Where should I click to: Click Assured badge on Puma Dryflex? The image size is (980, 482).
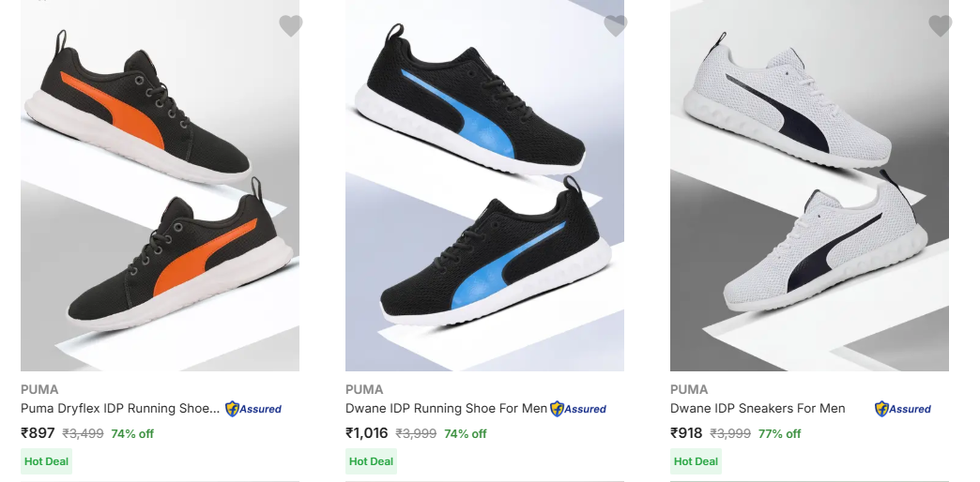(253, 409)
